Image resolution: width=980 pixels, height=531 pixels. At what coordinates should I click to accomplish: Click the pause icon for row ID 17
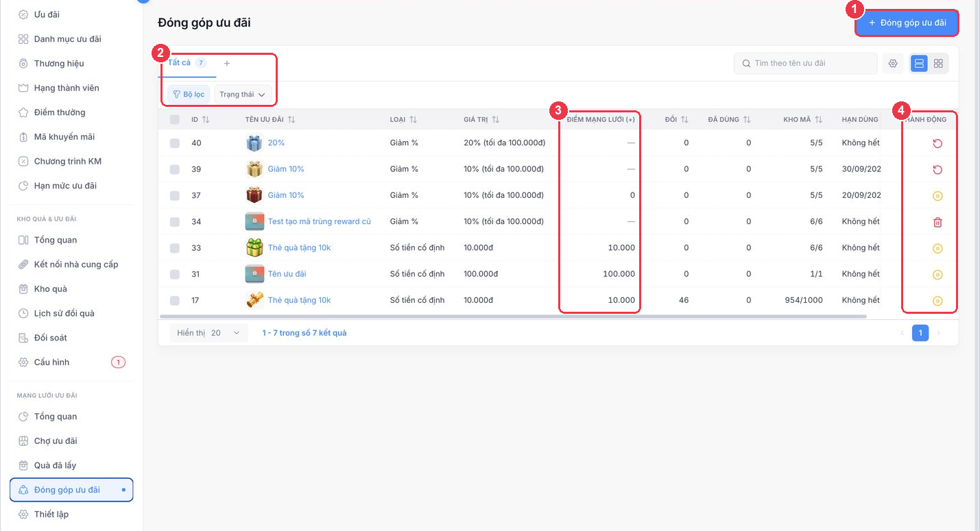[x=937, y=301]
